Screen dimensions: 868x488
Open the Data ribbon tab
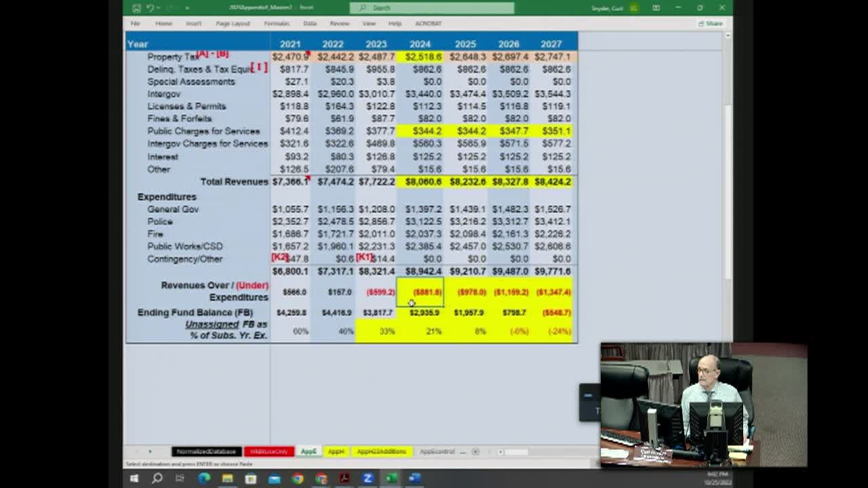tap(310, 23)
